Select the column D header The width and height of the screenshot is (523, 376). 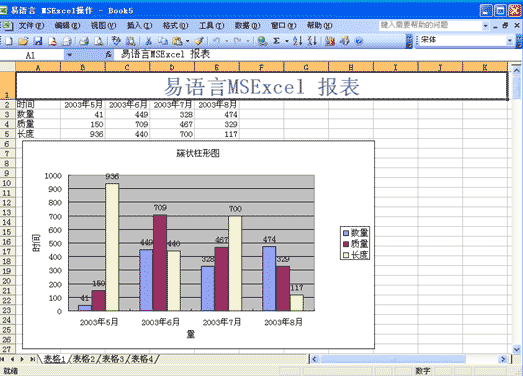172,67
